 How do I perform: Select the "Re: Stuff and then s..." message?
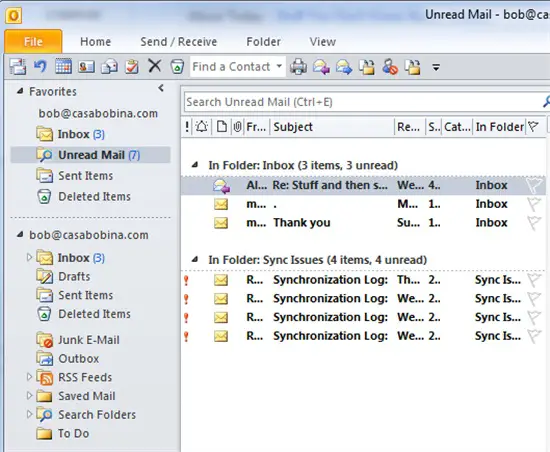coord(363,185)
